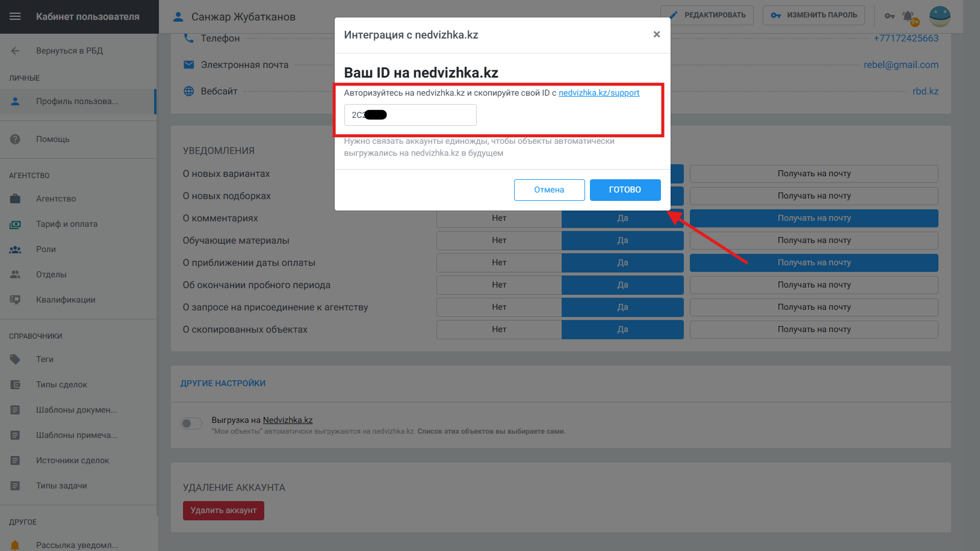Screen dimensions: 980x551
Task: Close the Интеграция с nedvizhka.kz dialog
Action: [x=657, y=34]
